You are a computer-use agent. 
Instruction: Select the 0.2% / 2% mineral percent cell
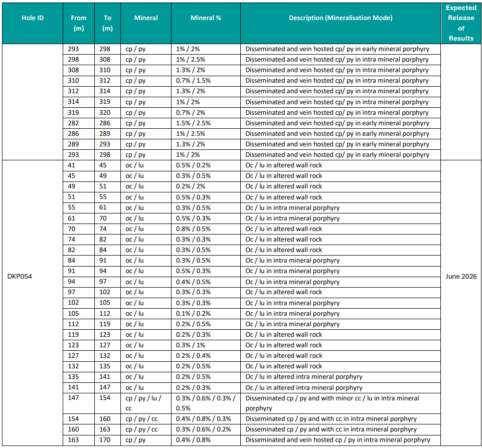[206, 186]
